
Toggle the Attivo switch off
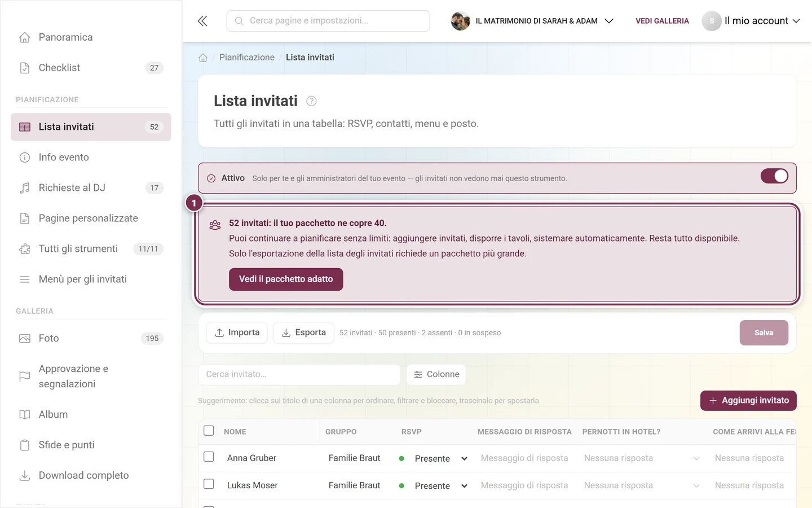coord(774,176)
